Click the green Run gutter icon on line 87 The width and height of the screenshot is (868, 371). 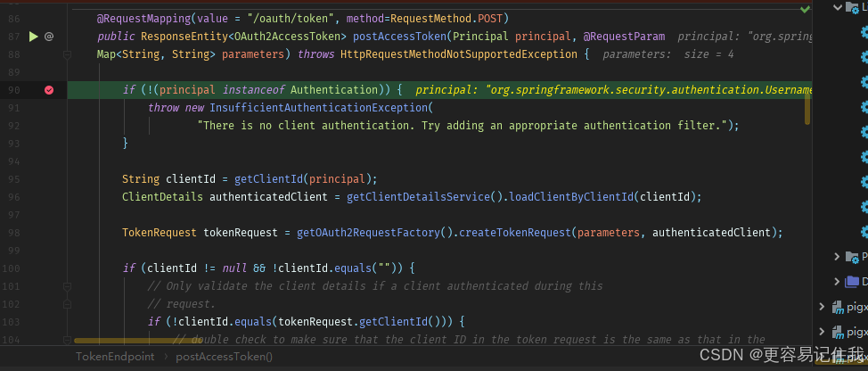(33, 37)
